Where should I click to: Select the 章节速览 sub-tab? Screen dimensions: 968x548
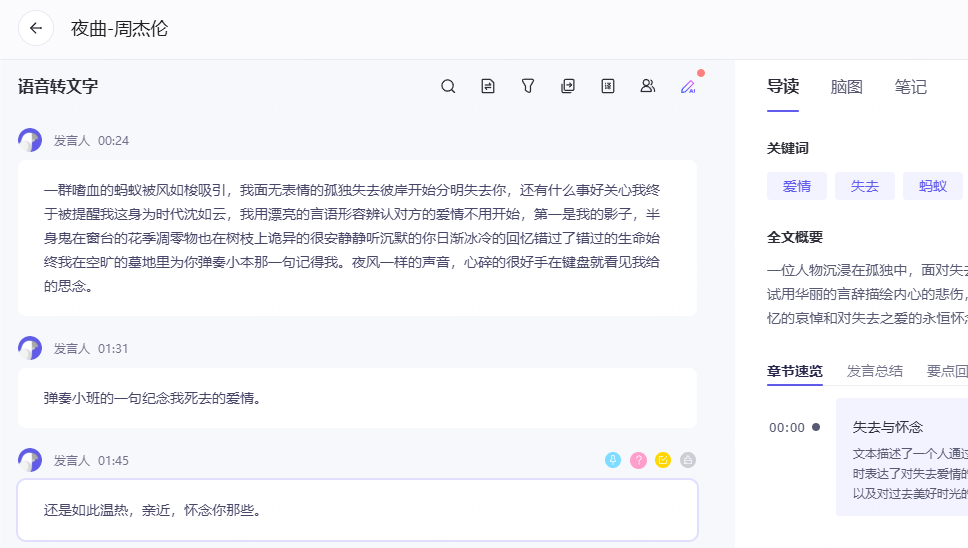[795, 371]
